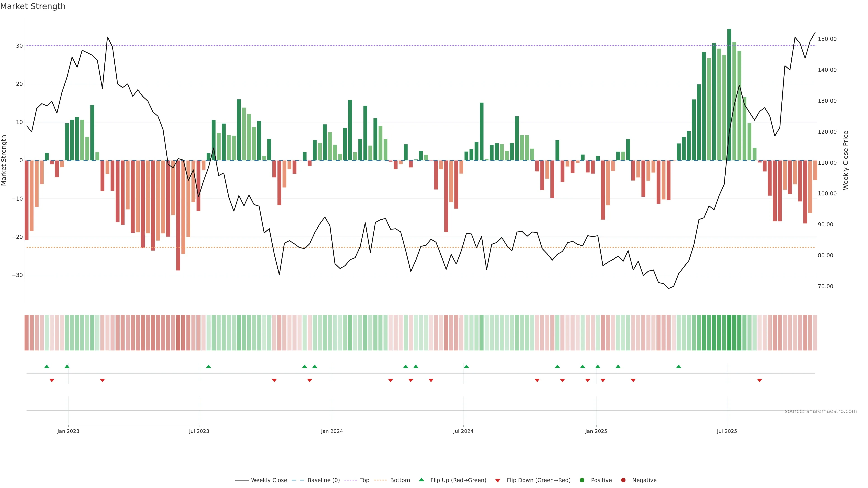
Task: Click the Jul 2025 x-axis label
Action: [x=727, y=431]
